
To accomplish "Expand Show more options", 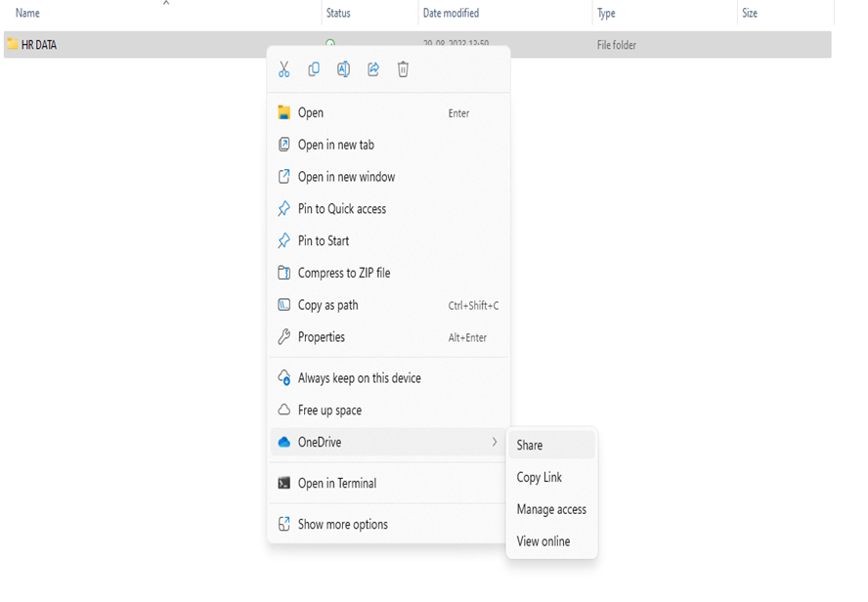I will 342,525.
